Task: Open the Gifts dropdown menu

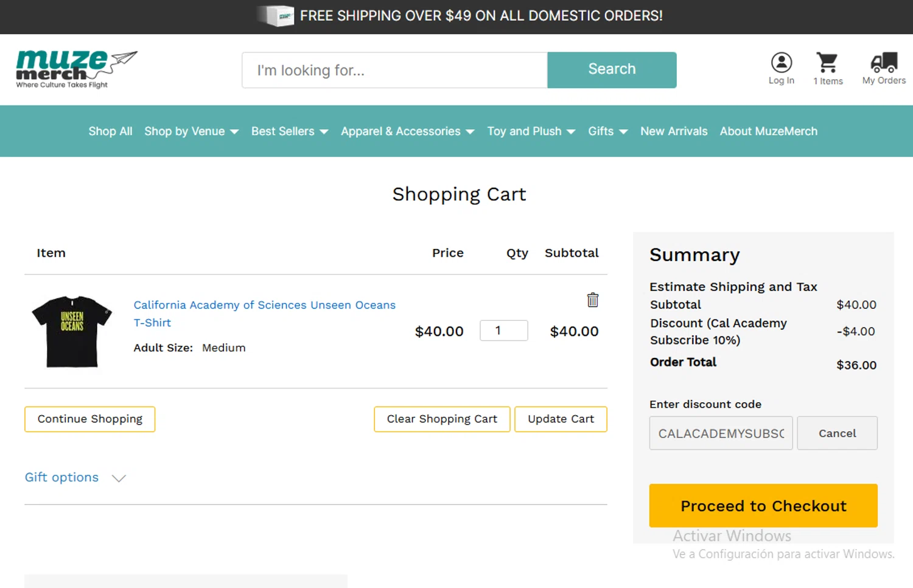Action: 607,131
